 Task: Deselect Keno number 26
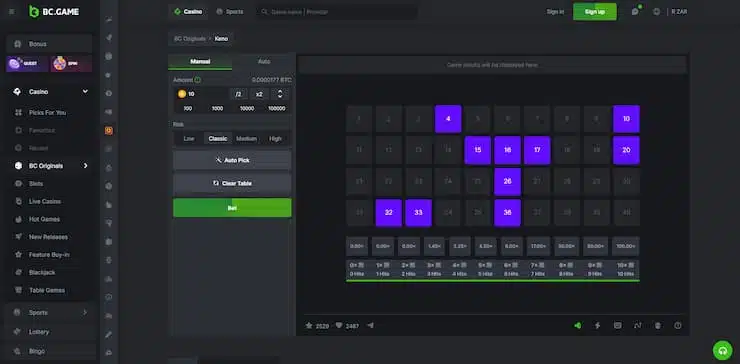point(507,181)
